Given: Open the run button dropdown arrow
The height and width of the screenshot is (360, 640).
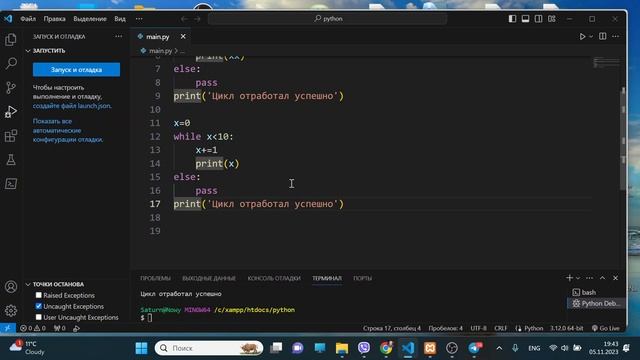Looking at the screenshot, I should (591, 36).
